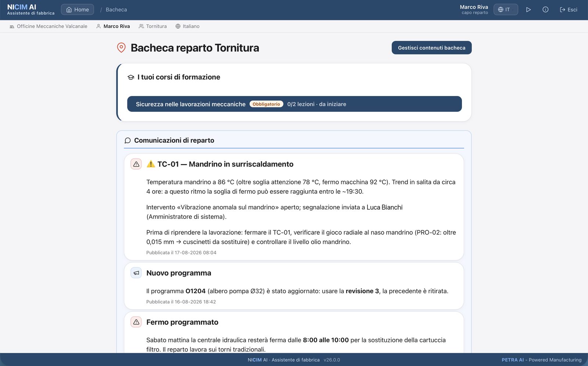This screenshot has height=366, width=588.
Task: Open the Nuovo programma message title
Action: coord(179,273)
